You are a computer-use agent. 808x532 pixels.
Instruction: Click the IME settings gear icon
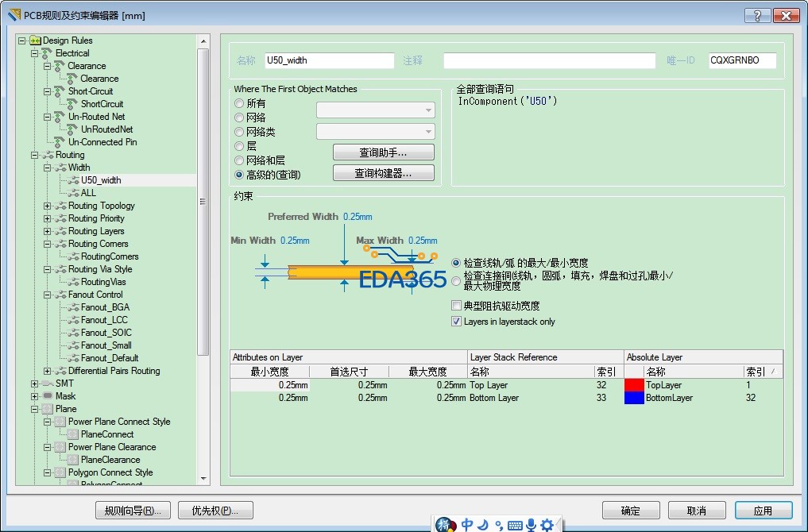point(547,524)
